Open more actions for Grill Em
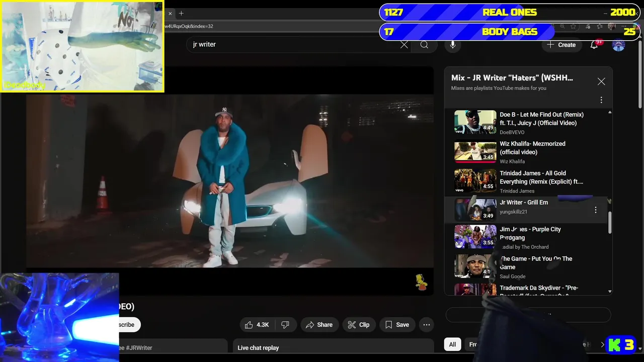Viewport: 644px width, 362px height. pyautogui.click(x=596, y=210)
